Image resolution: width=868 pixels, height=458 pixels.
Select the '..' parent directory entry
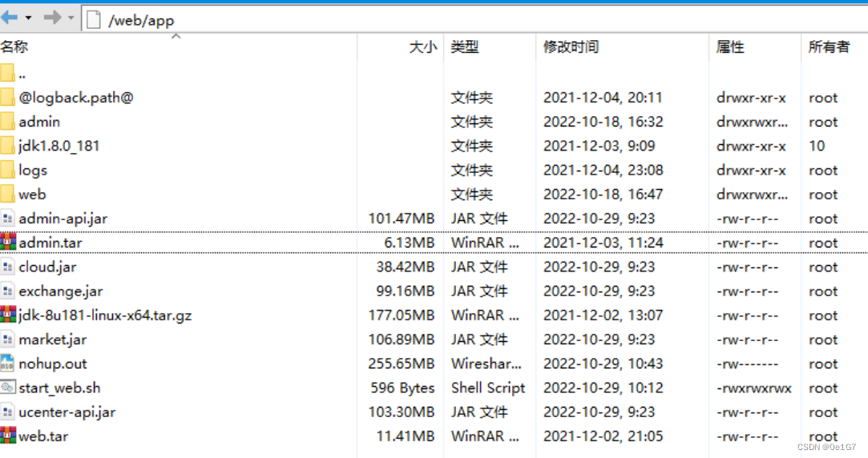pos(22,75)
